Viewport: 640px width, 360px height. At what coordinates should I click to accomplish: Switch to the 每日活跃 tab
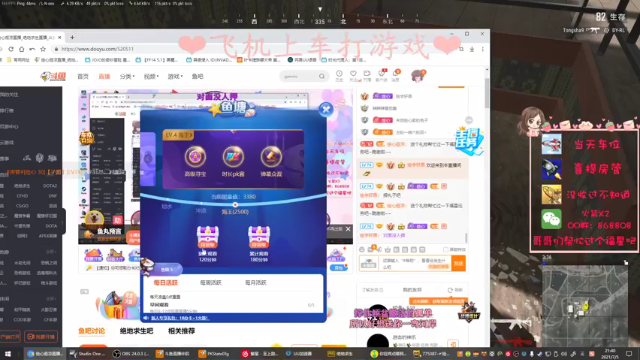[165, 282]
